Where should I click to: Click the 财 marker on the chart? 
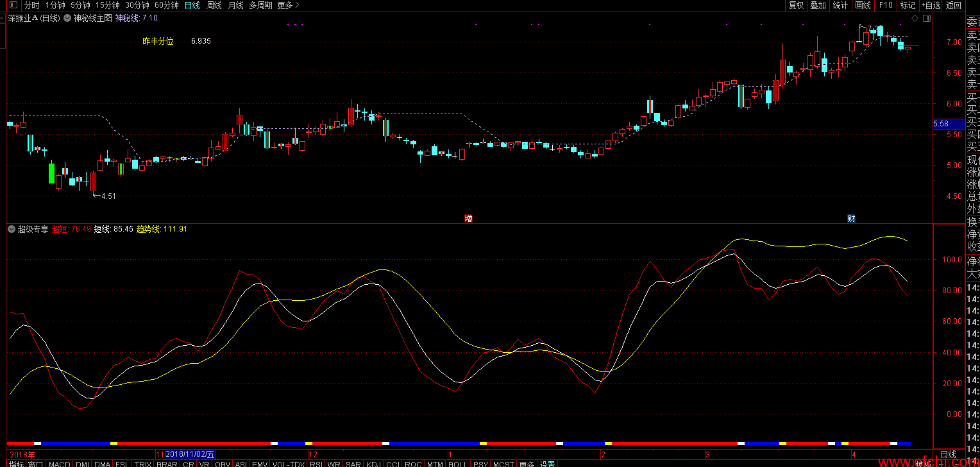tap(851, 219)
